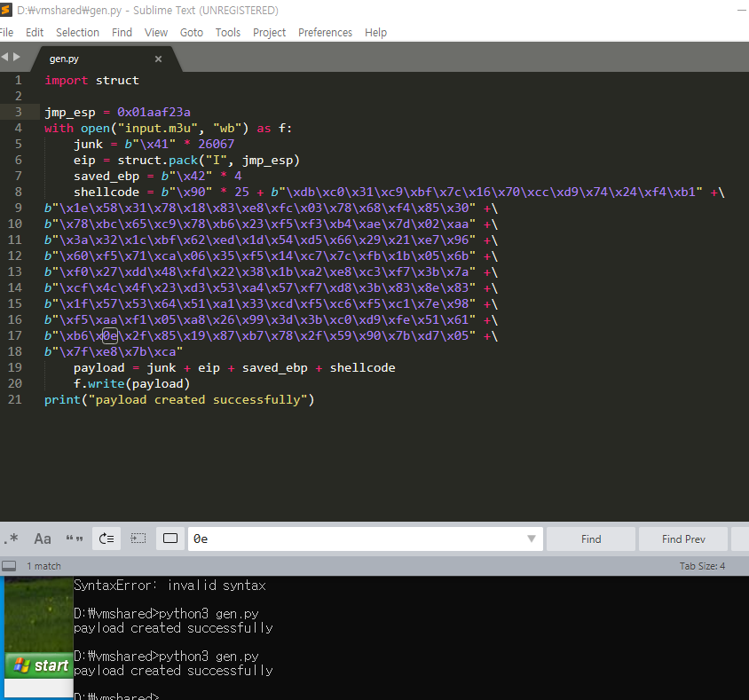Viewport: 749px width, 700px height.
Task: Click the payload assignment on line 19
Action: (234, 368)
